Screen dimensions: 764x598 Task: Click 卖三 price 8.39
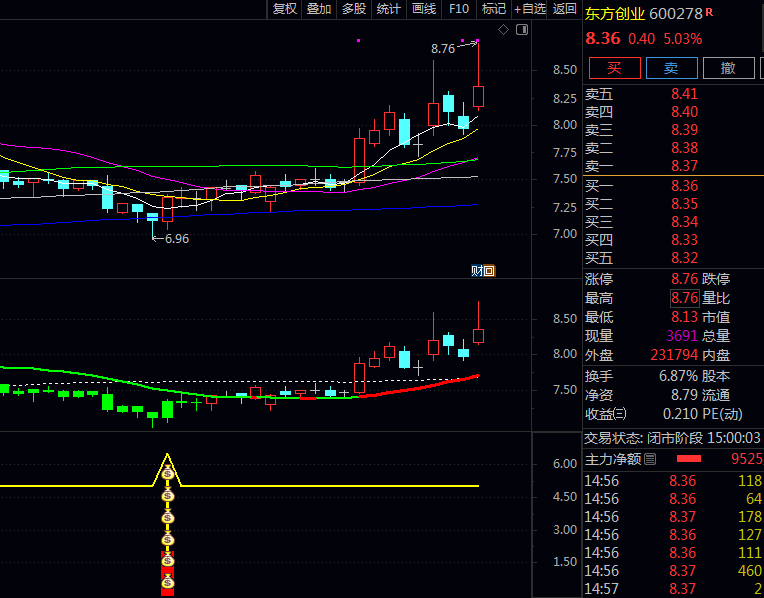[684, 130]
